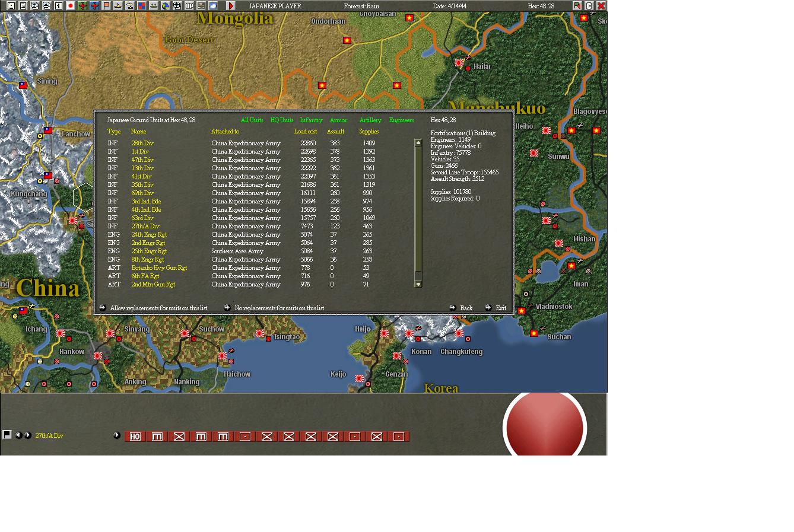Screen dimensions: 794x532
Task: Sort list by Load cost column
Action: [306, 132]
